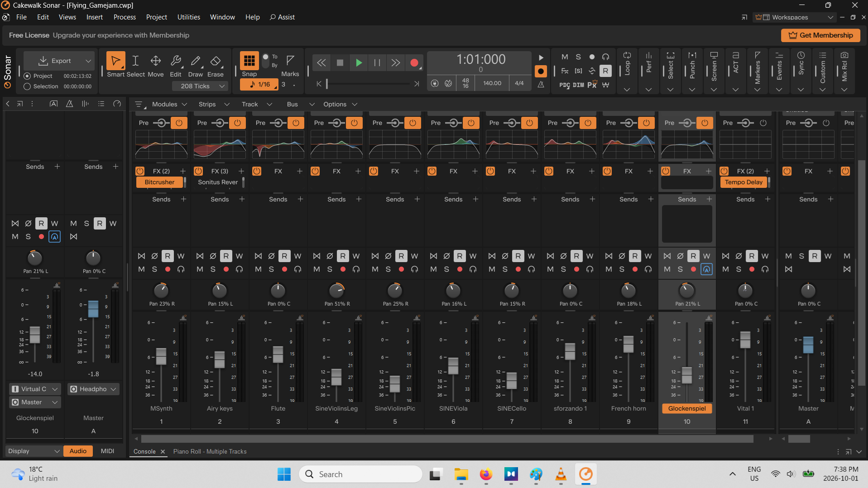868x488 pixels.
Task: Select the Project export radio button
Action: (x=27, y=76)
